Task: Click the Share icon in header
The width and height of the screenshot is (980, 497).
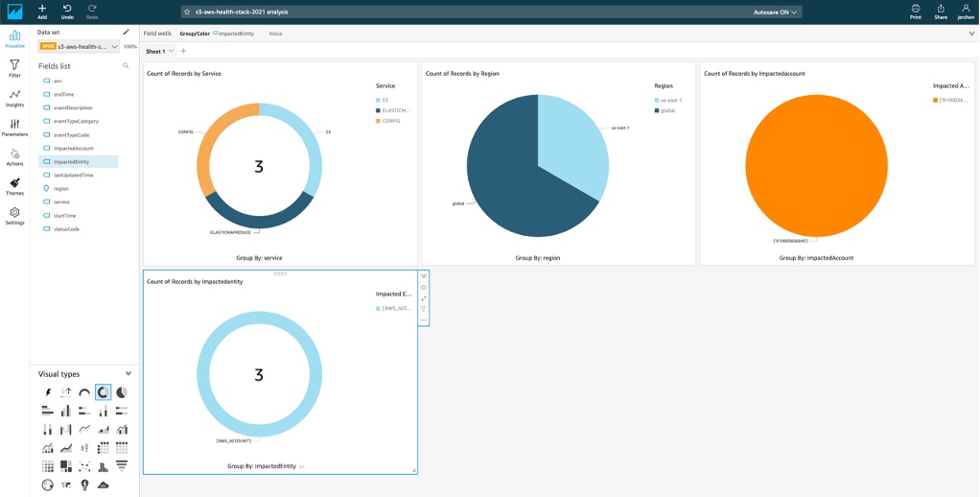Action: 941,12
